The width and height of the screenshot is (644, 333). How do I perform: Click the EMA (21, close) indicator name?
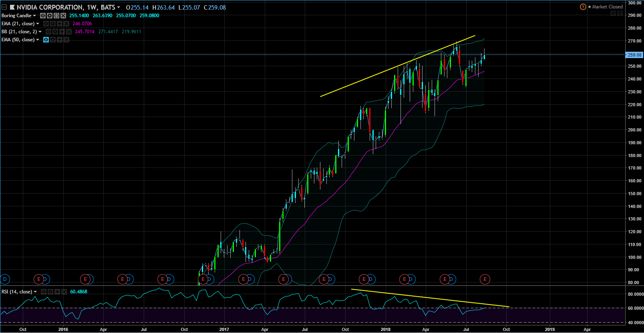pos(18,24)
